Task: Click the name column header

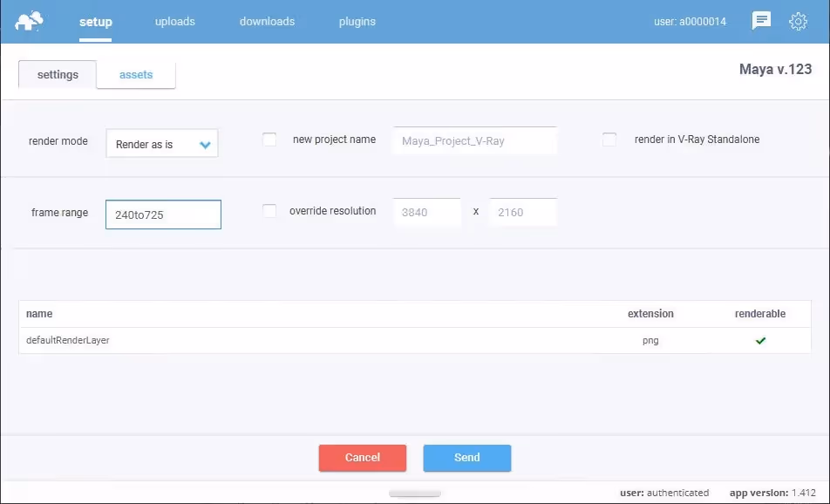Action: point(39,314)
